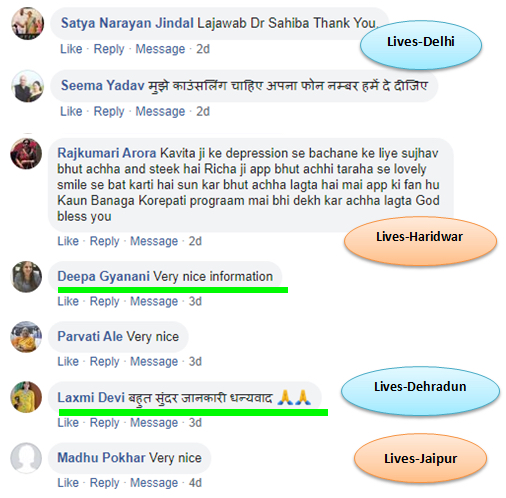Reply to Seema Yadav's comment
The width and height of the screenshot is (506, 498).
(x=109, y=111)
